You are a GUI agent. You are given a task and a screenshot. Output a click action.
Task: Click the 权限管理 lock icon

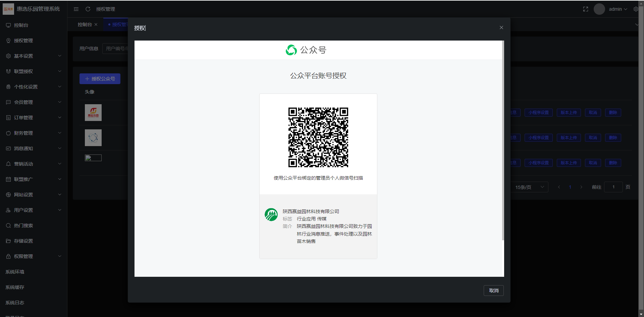pos(8,256)
